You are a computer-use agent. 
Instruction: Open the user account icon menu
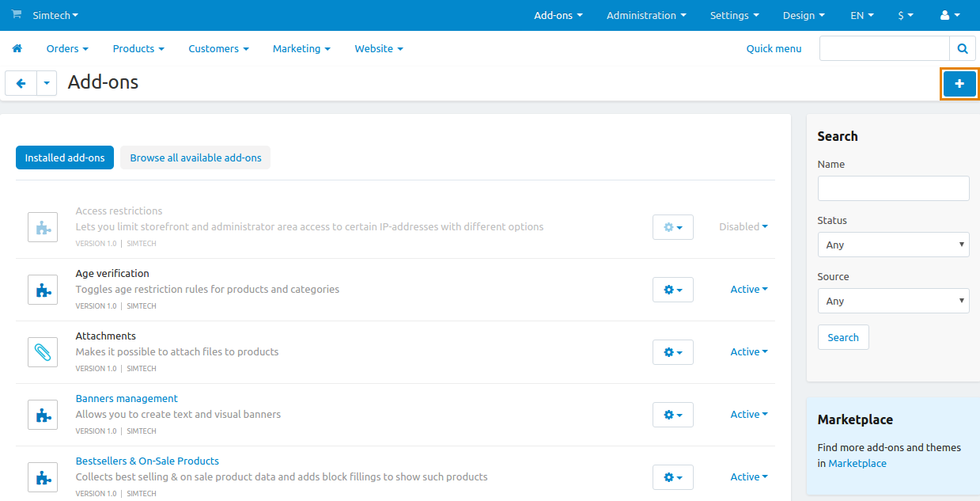(x=950, y=15)
